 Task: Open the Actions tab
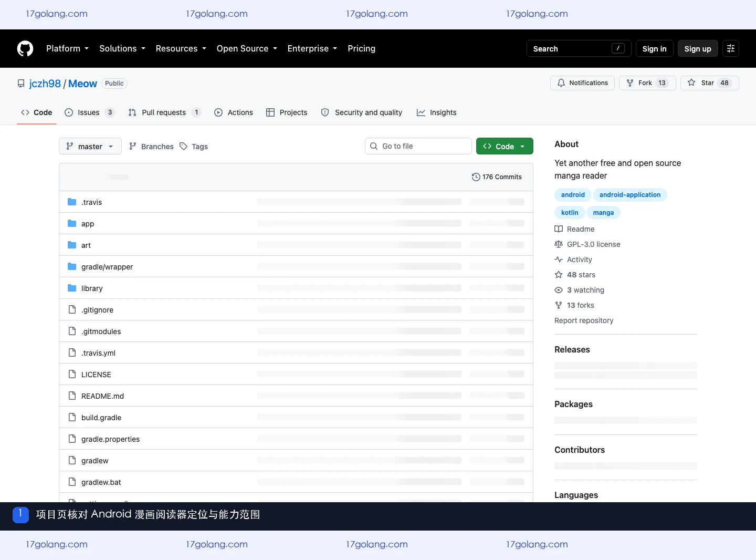pyautogui.click(x=234, y=112)
